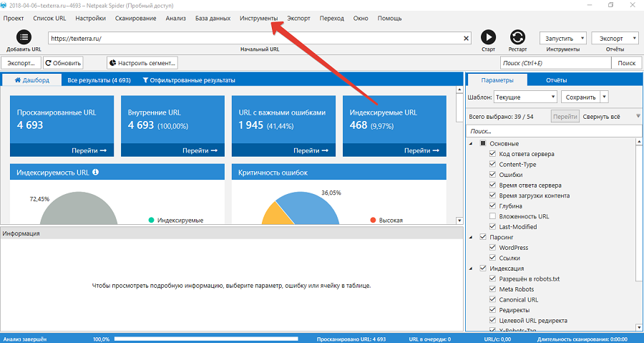644x343 pixels.
Task: Enable the Вложенность URL checkbox
Action: pyautogui.click(x=492, y=216)
